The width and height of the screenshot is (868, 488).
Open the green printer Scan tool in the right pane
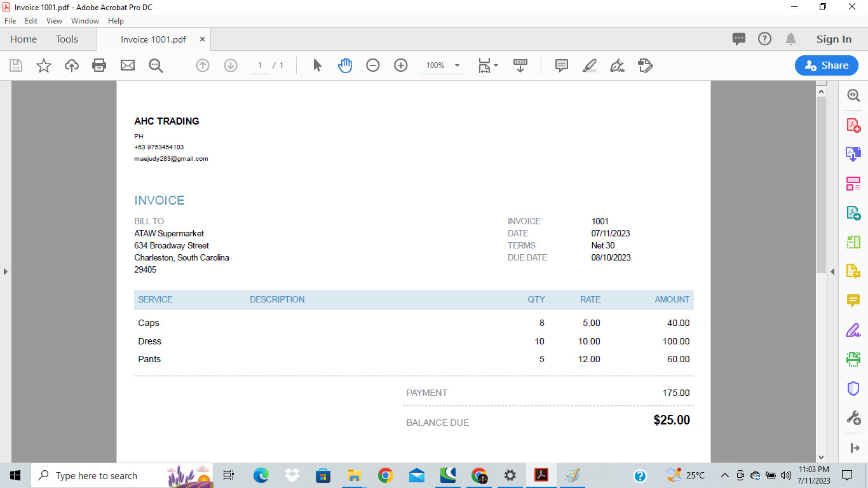[x=853, y=359]
